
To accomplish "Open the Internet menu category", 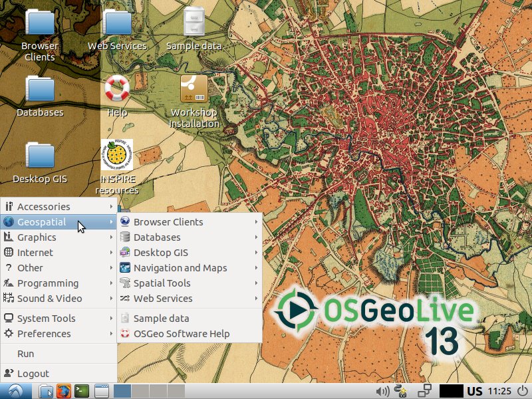I will click(59, 252).
